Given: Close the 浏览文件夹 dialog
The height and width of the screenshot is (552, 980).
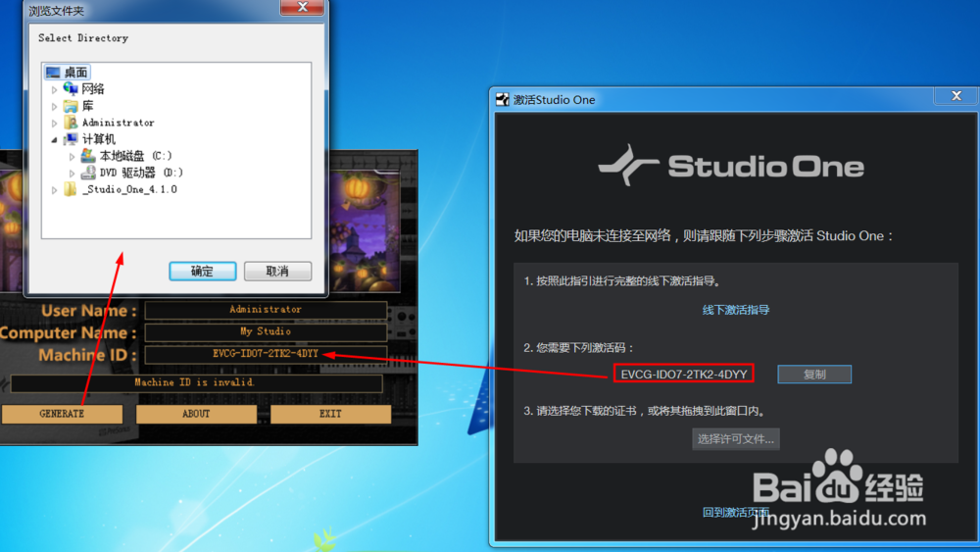Looking at the screenshot, I should click(x=303, y=7).
